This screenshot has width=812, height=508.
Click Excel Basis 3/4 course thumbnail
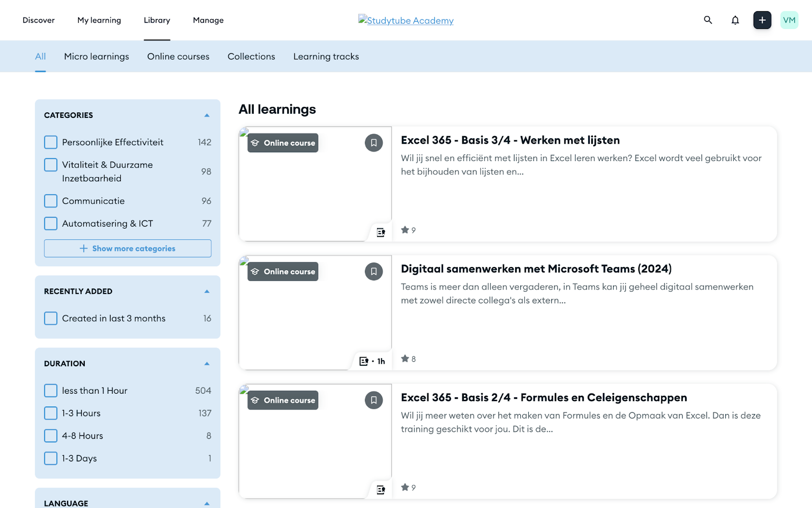click(x=315, y=184)
